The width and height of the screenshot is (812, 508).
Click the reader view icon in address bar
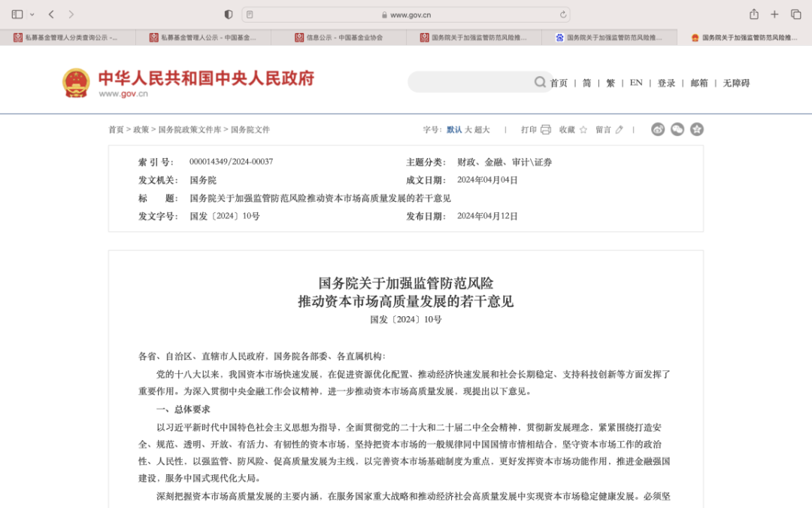tap(250, 14)
